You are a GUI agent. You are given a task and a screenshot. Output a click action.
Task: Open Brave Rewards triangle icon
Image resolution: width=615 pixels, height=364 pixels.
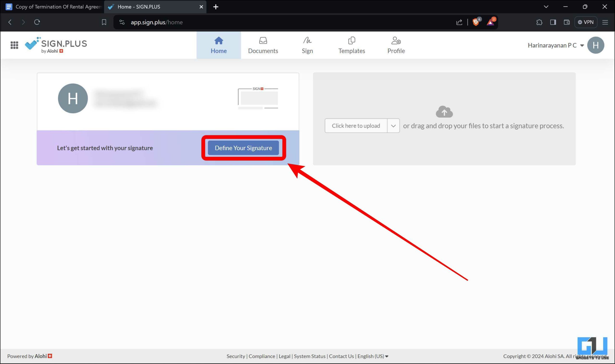click(491, 22)
